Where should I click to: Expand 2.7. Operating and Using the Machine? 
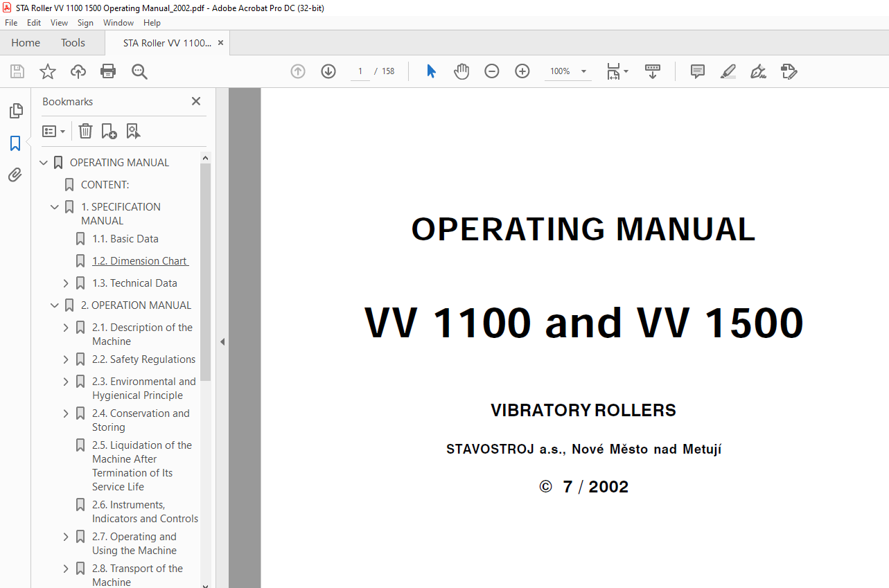tap(66, 537)
